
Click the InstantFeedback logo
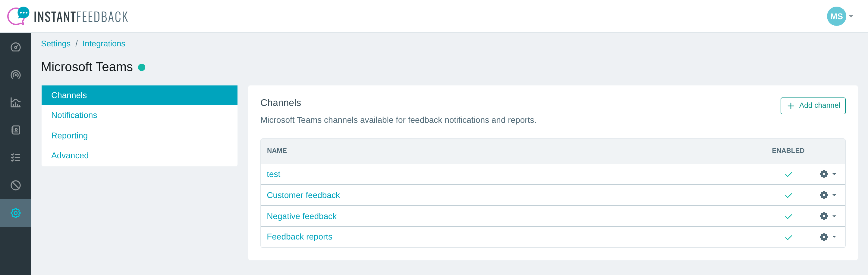[68, 16]
